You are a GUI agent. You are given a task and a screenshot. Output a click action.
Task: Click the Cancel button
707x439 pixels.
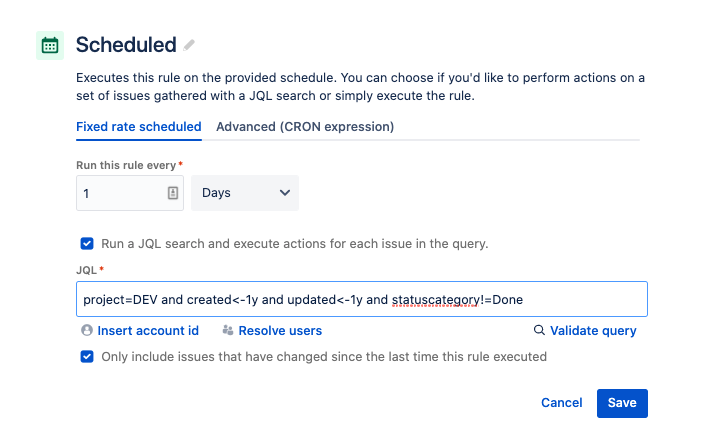click(561, 403)
